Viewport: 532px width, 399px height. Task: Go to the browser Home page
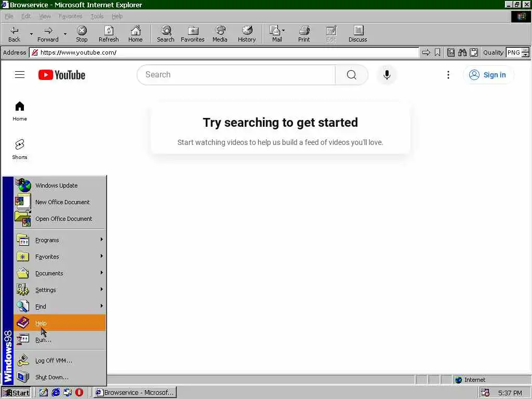click(x=136, y=34)
